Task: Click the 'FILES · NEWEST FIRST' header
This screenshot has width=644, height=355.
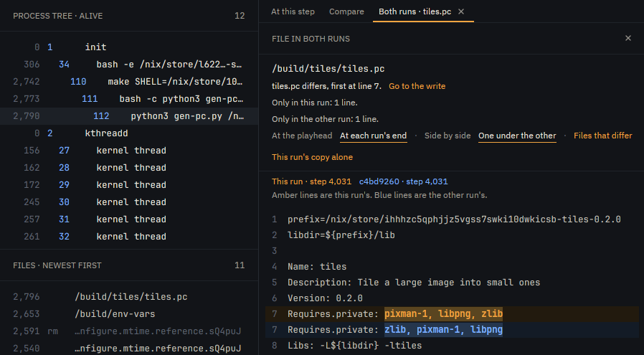Action: (57, 265)
